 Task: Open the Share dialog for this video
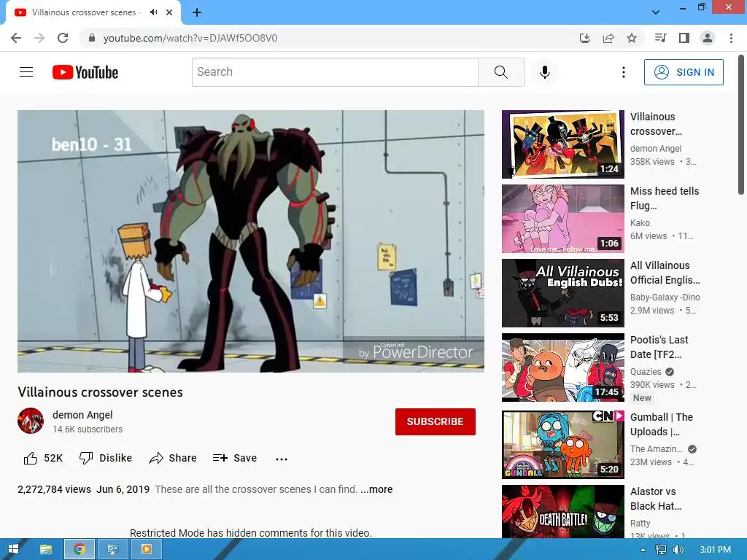(172, 458)
